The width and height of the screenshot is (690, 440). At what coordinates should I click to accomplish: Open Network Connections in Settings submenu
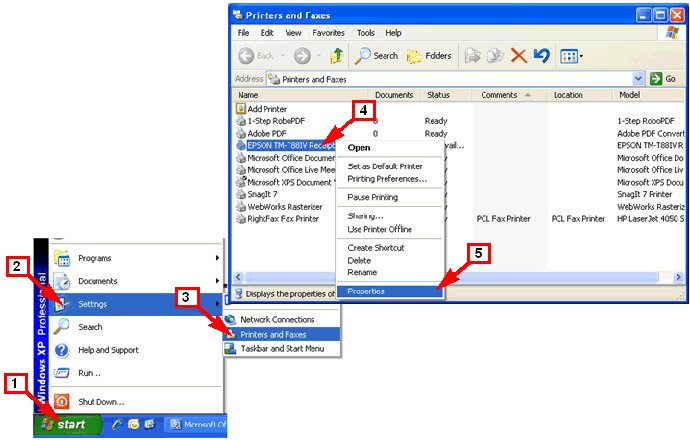282,320
